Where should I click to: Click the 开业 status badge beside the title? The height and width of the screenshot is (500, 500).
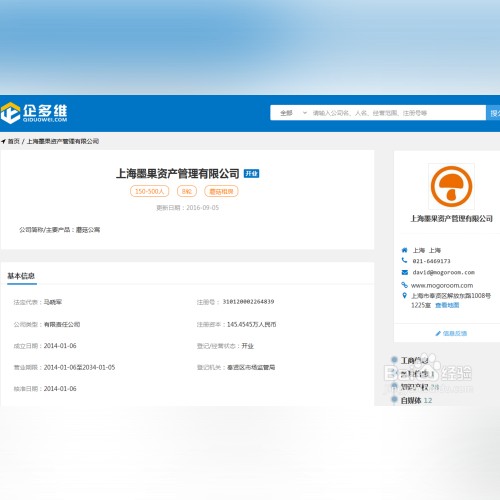click(251, 173)
